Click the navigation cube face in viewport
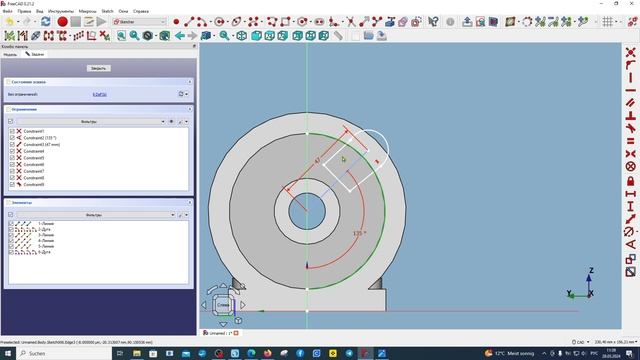 [222, 304]
